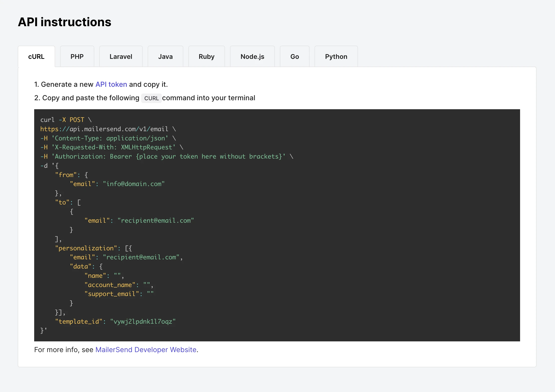Switch to the Ruby tab
This screenshot has width=555, height=392.
click(x=207, y=57)
